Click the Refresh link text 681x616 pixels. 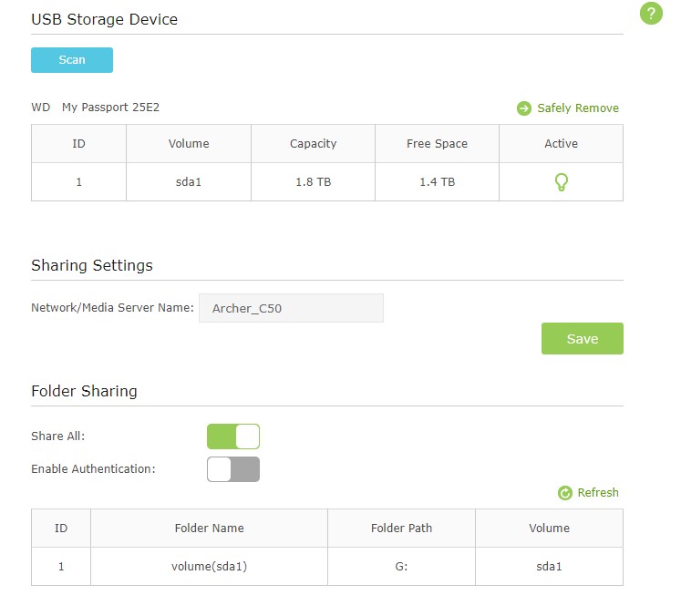click(x=598, y=493)
